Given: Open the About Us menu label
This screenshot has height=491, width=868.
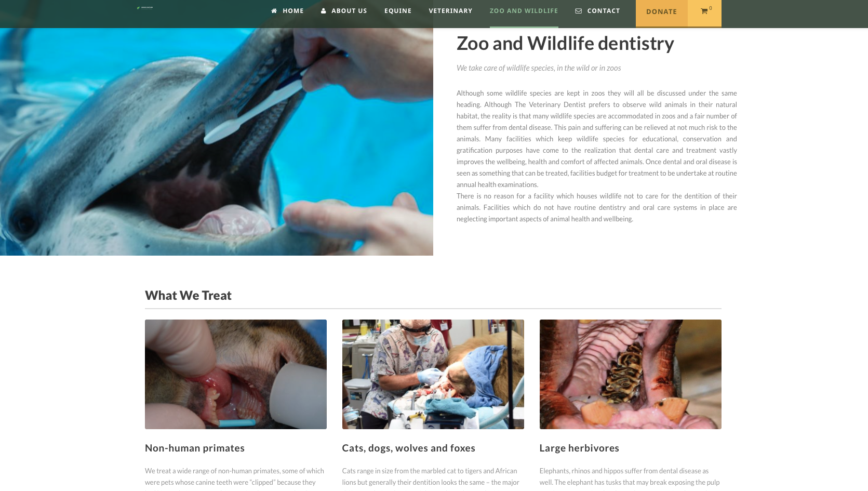Looking at the screenshot, I should (x=349, y=11).
